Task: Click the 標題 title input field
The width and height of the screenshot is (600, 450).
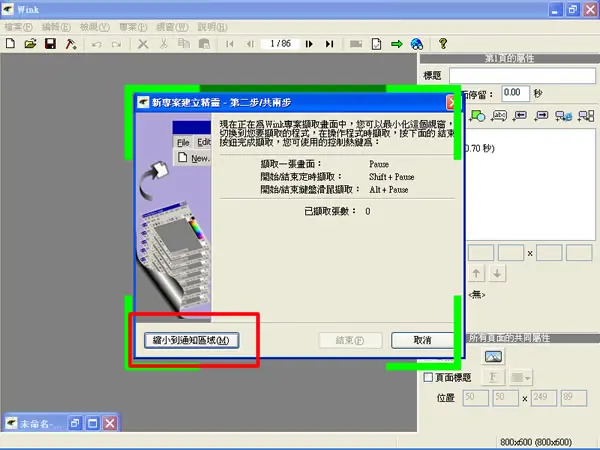Action: pos(522,75)
